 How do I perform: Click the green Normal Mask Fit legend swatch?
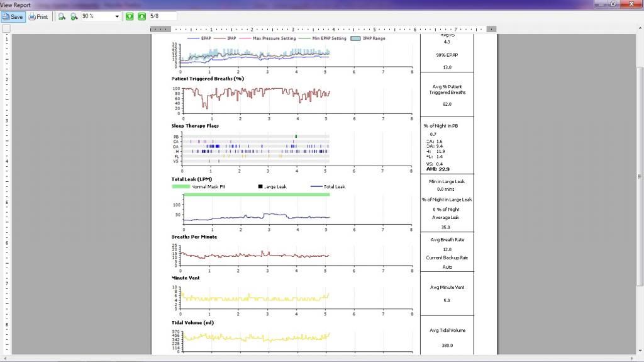(x=180, y=187)
